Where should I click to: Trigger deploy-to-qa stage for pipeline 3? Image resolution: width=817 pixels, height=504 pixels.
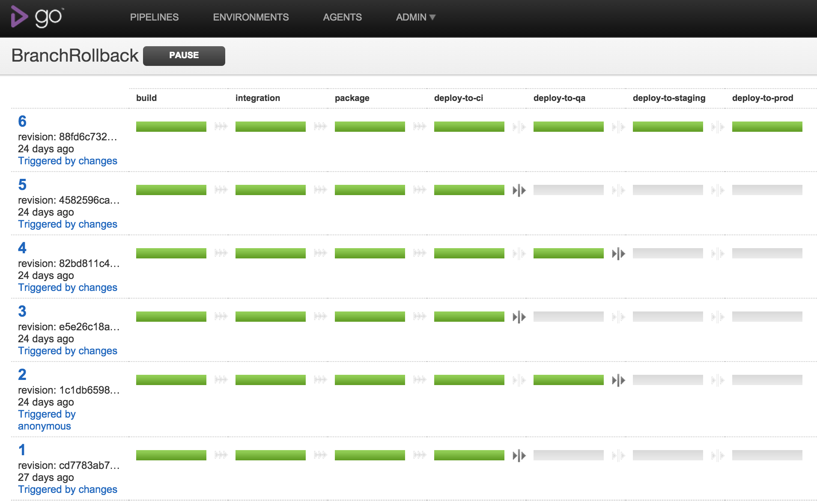[519, 317]
